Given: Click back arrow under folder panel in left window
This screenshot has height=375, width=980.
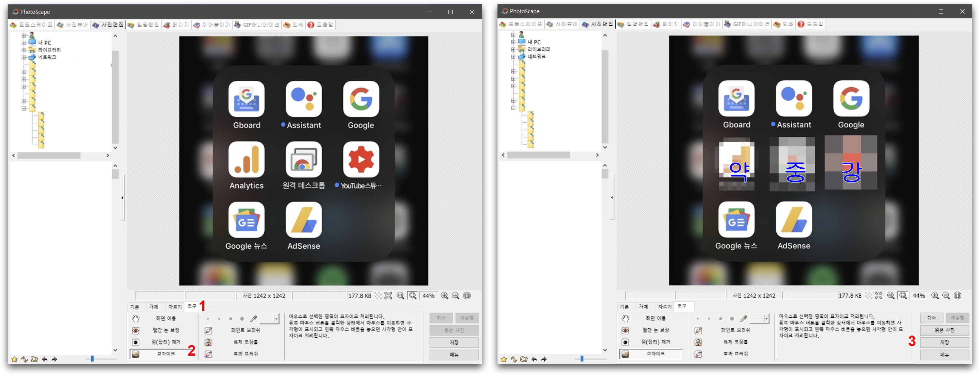Looking at the screenshot, I should pos(45,359).
